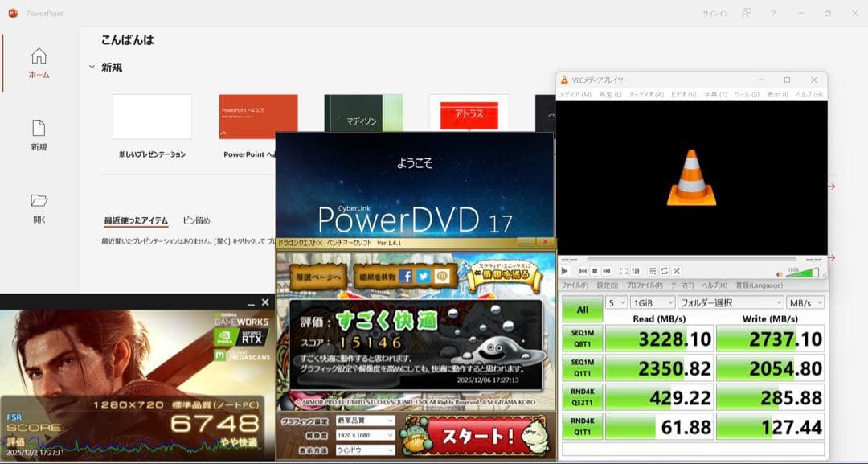Click the PowerPoint logo in title bar

(x=14, y=14)
